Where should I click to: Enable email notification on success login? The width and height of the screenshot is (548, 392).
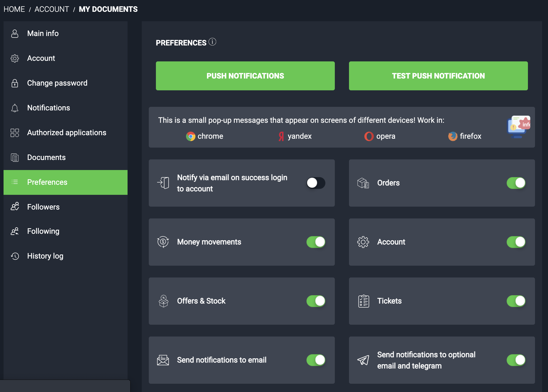point(316,183)
